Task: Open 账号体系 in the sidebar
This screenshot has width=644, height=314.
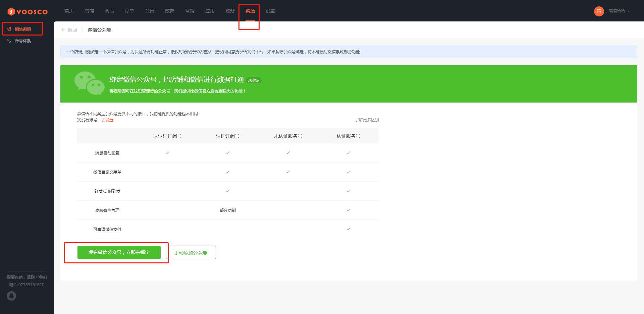Action: [x=23, y=41]
